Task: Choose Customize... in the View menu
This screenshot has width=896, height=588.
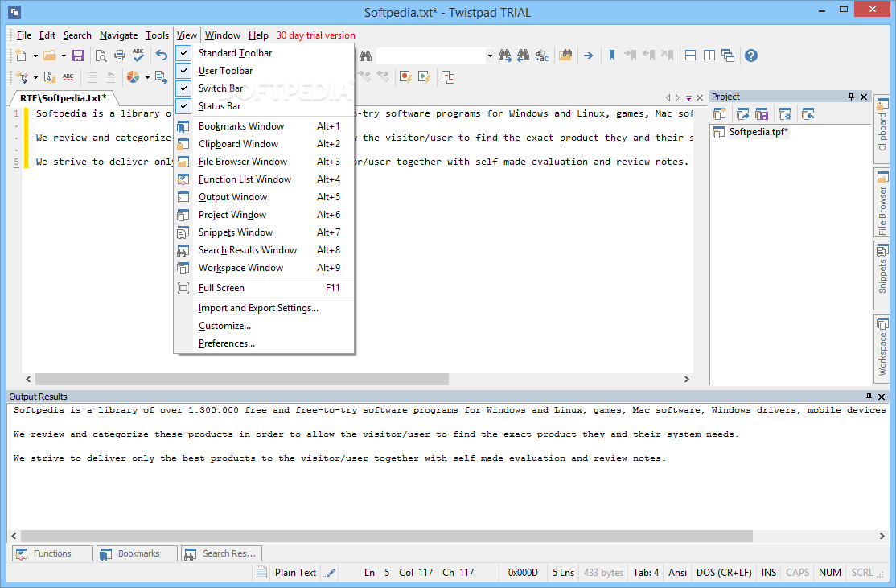Action: pos(264,326)
